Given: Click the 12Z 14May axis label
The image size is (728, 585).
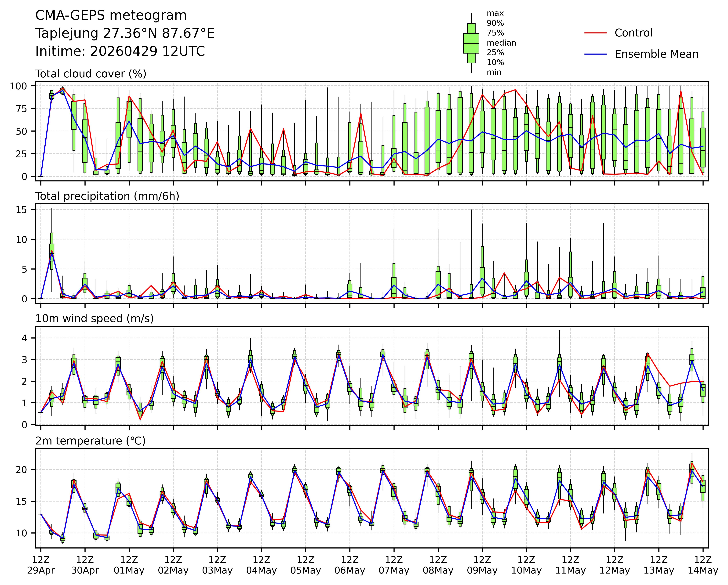Looking at the screenshot, I should pyautogui.click(x=703, y=565).
